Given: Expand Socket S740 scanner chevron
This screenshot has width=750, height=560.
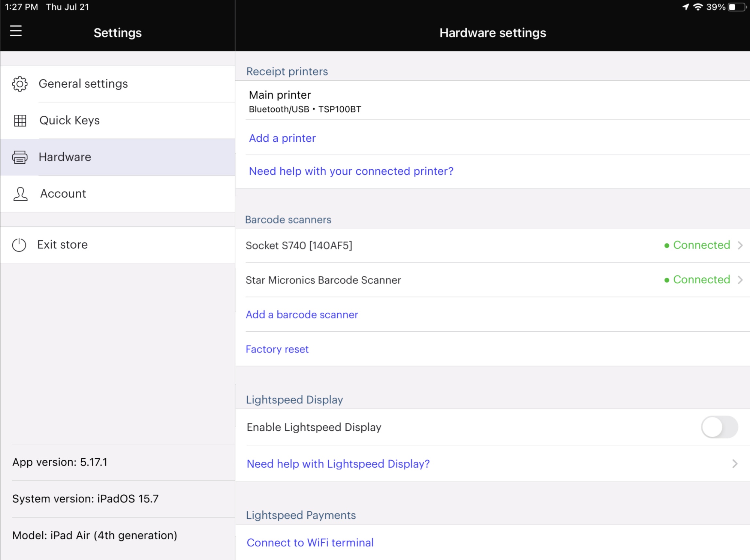Looking at the screenshot, I should [740, 245].
